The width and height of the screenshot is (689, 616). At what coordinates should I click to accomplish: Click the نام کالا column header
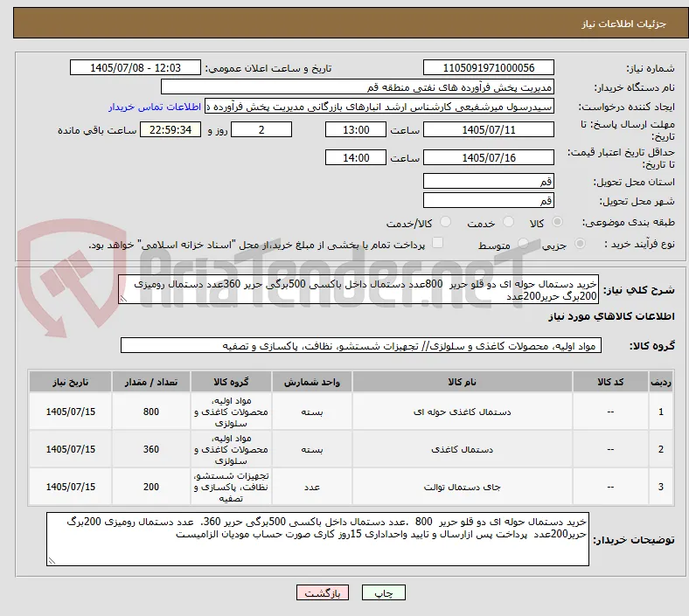pos(463,382)
